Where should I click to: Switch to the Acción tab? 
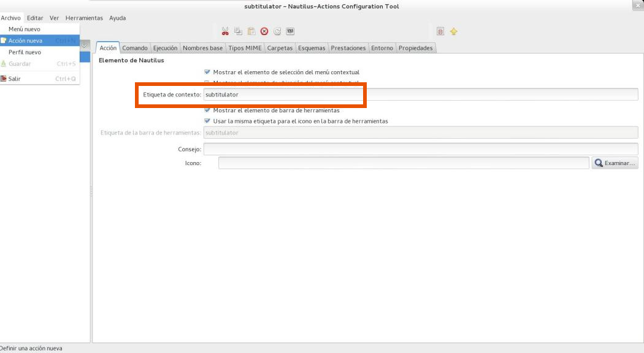coord(108,48)
